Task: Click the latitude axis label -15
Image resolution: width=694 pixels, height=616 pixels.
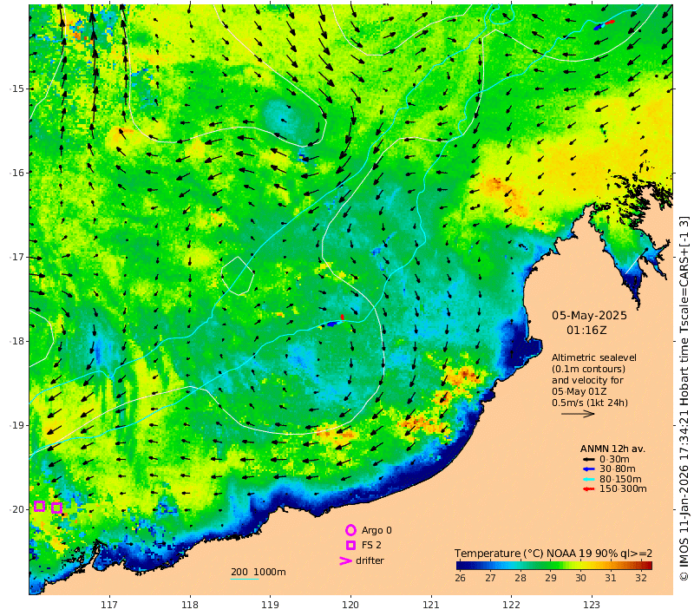Action: (x=16, y=88)
